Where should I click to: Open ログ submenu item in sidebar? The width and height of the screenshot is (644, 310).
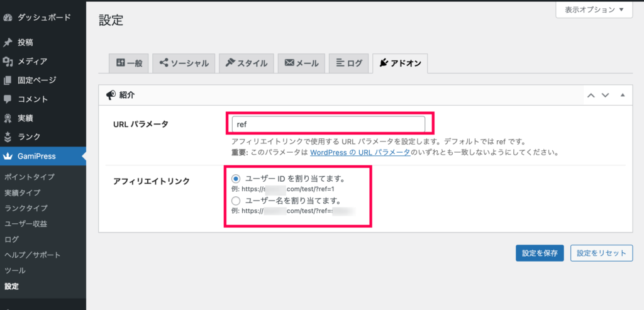click(x=11, y=240)
